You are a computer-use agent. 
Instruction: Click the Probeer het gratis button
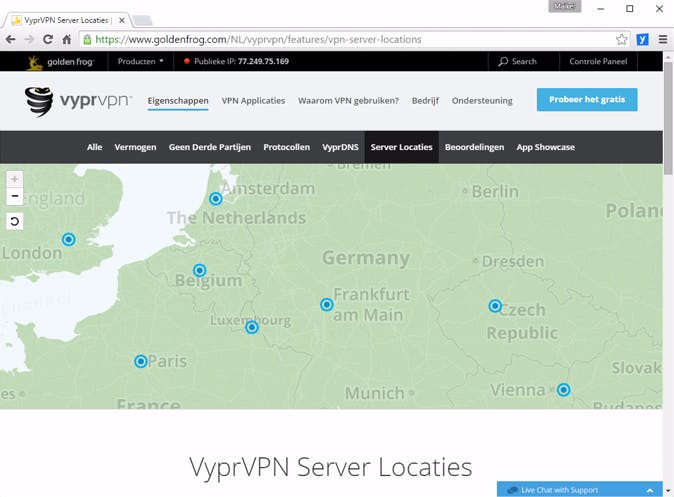[587, 99]
